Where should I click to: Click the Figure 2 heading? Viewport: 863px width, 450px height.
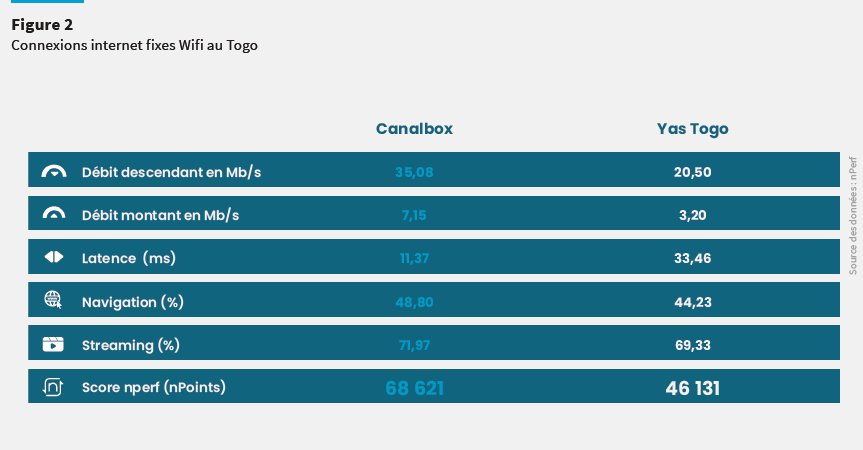click(42, 25)
